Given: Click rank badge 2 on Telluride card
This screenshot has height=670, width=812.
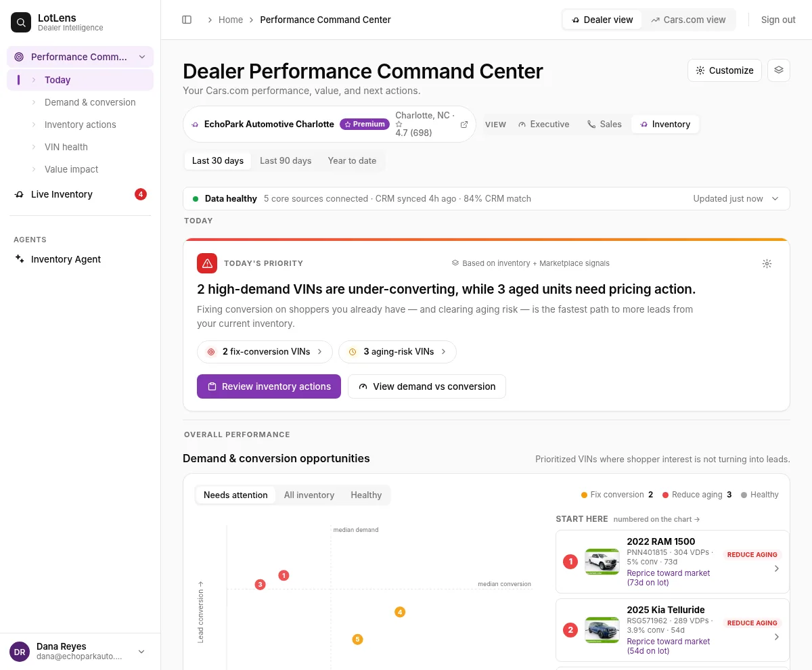Looking at the screenshot, I should coord(570,630).
